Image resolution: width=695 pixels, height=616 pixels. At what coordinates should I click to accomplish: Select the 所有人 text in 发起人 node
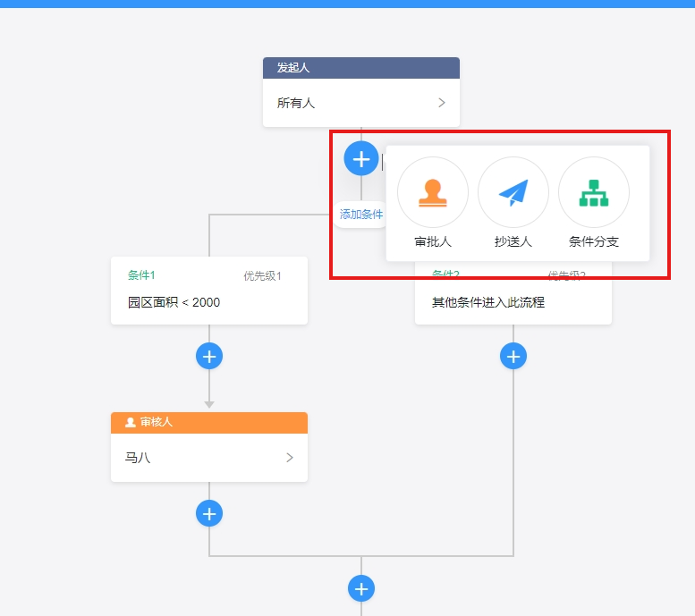coord(296,103)
